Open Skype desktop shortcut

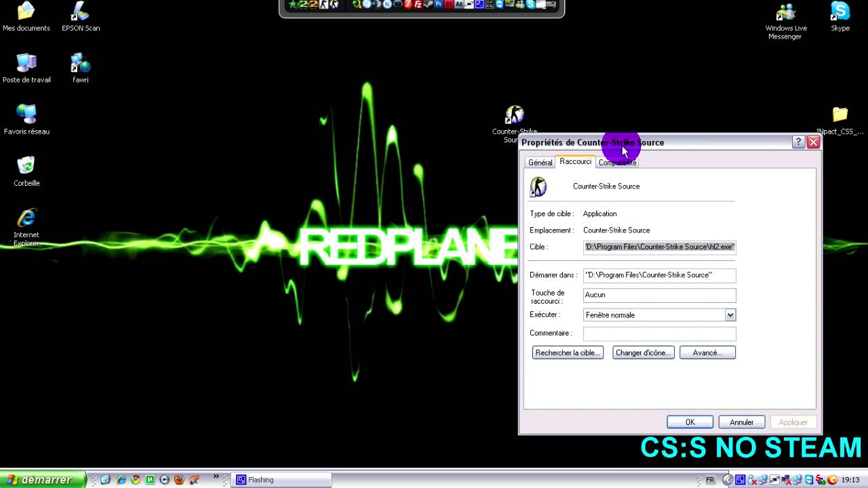[840, 17]
